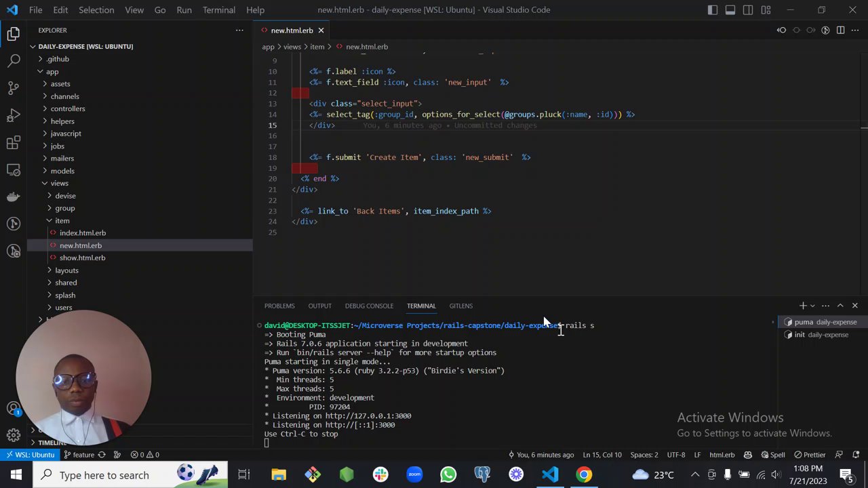Click the Copilot status icon
Viewport: 868px width, 488px height.
(748, 455)
